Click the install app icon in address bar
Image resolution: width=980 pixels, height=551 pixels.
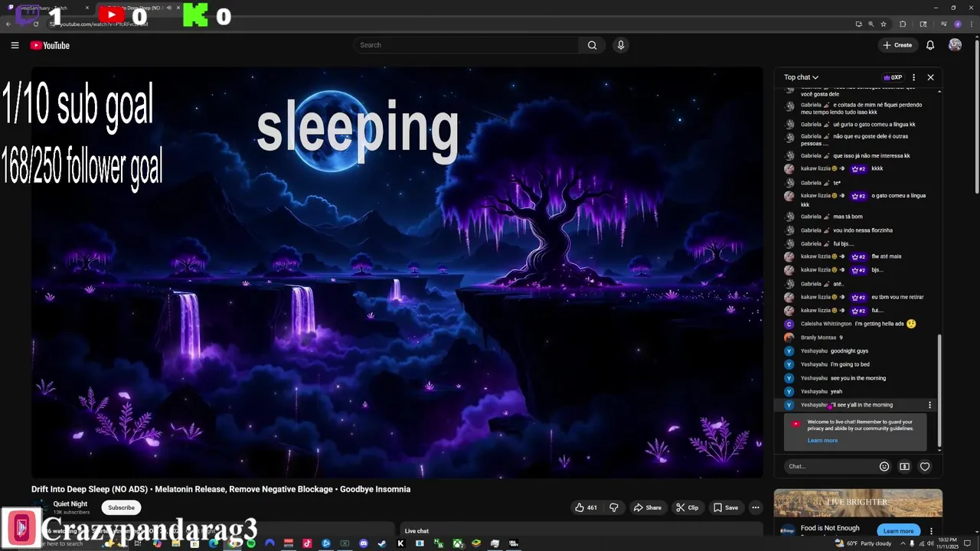tap(859, 24)
